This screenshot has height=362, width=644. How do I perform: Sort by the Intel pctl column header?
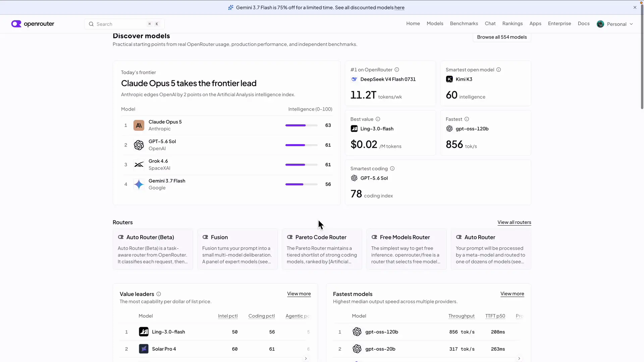click(228, 316)
